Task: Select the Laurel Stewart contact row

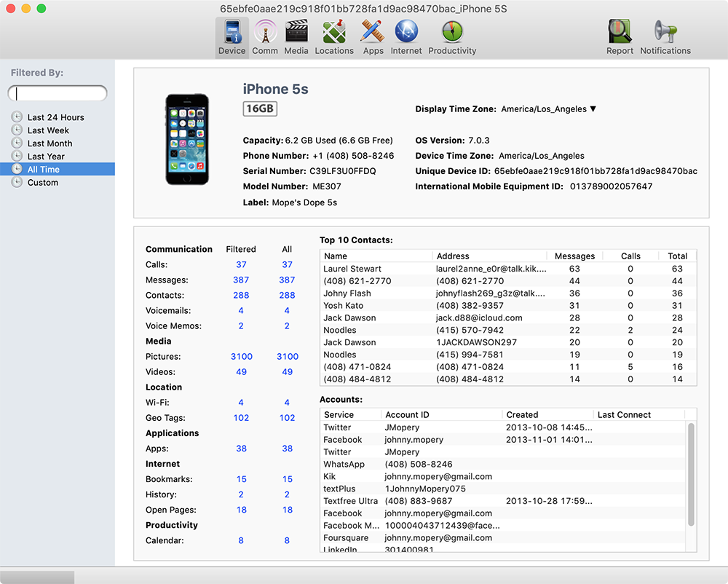Action: [508, 269]
